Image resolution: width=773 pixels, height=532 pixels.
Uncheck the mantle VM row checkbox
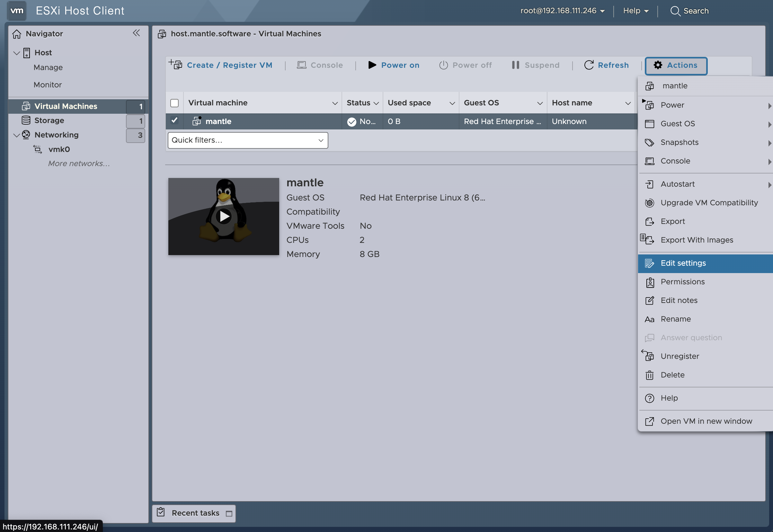pos(174,121)
